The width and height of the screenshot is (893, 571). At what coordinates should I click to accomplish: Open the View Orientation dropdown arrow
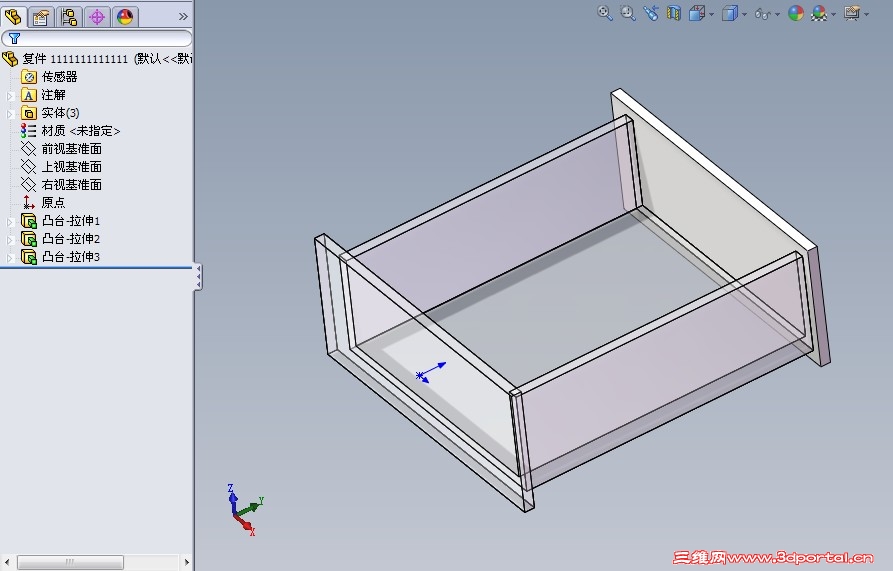tap(712, 14)
